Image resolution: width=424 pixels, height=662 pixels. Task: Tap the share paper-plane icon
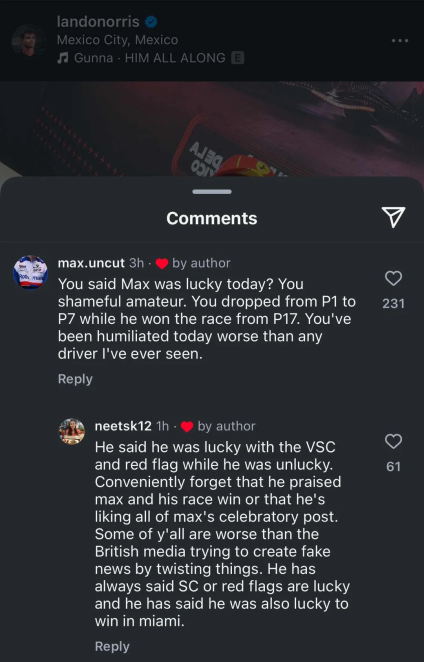click(x=393, y=217)
